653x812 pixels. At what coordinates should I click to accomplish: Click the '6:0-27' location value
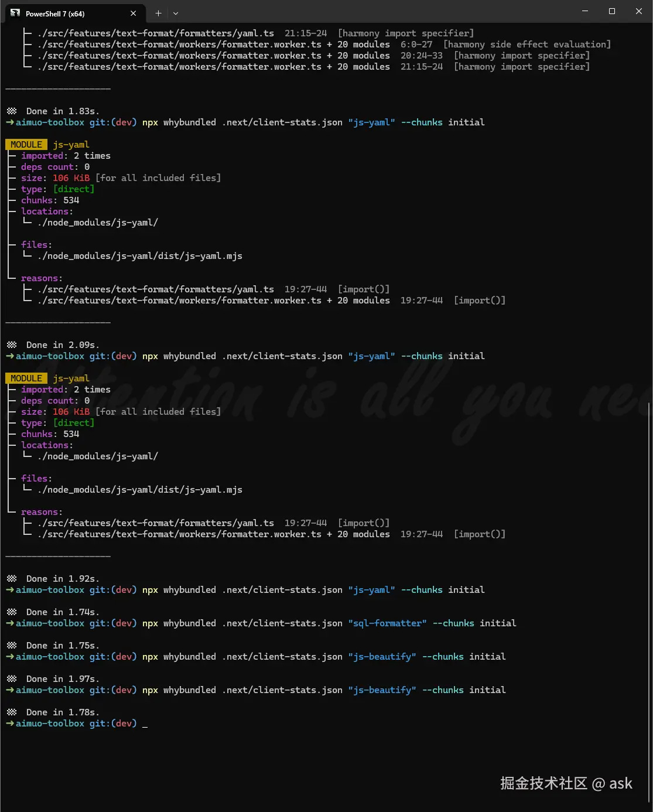[416, 45]
